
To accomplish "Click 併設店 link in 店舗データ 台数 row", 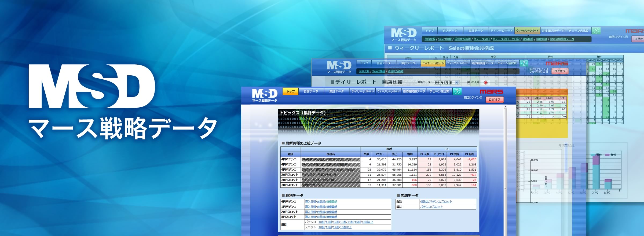I will point(424,202).
